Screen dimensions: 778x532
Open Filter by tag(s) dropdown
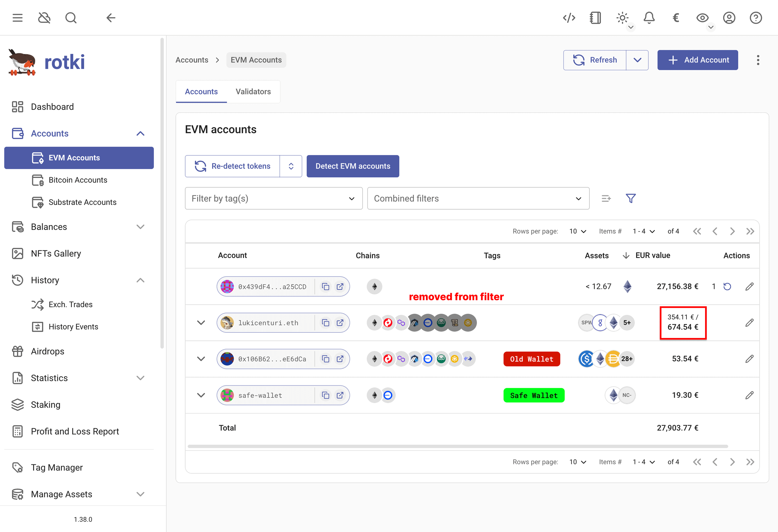pos(273,198)
